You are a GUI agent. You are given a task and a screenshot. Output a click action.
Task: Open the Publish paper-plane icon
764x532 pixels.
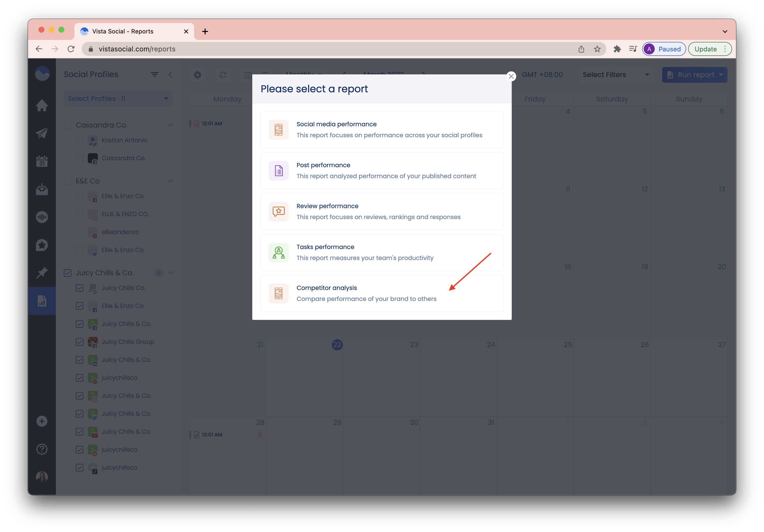[x=42, y=133]
